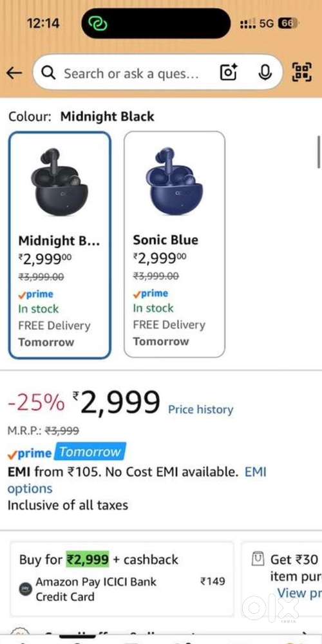Tap the microphone voice search icon
The height and width of the screenshot is (644, 322).
tap(265, 73)
